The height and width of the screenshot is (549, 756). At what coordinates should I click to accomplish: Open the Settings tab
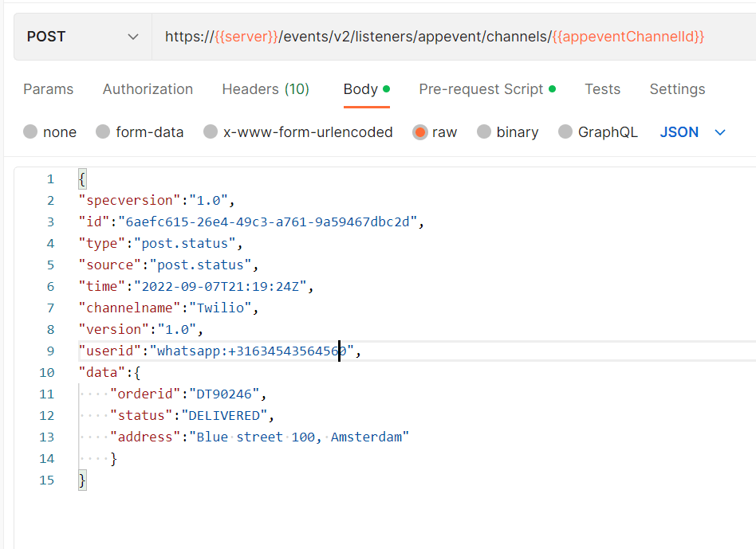pos(677,89)
